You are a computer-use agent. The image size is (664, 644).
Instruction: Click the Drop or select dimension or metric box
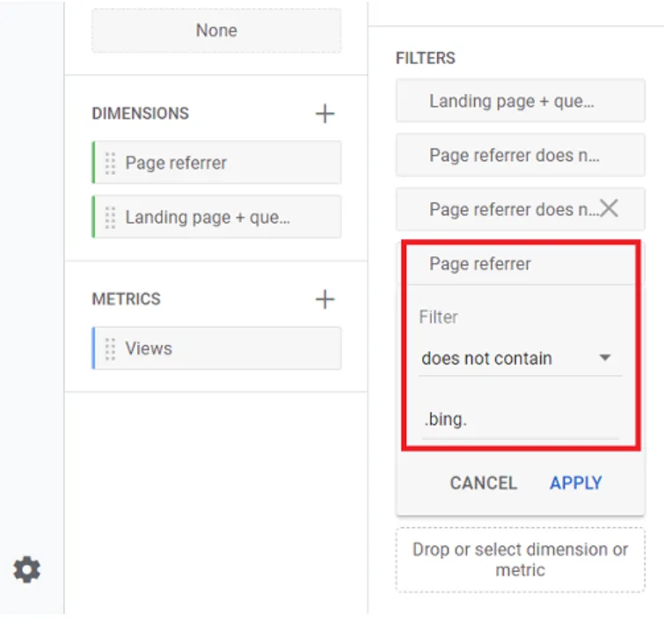(520, 560)
